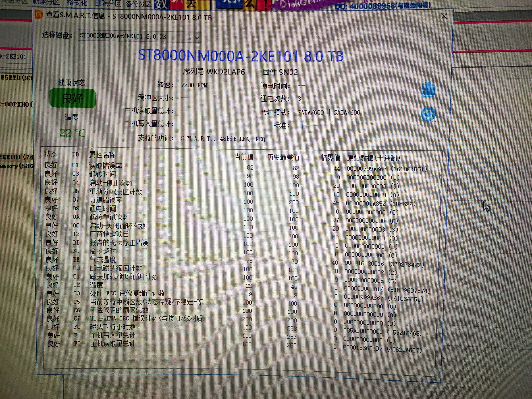Click the 状态 column header
The image size is (532, 399).
pyautogui.click(x=51, y=154)
